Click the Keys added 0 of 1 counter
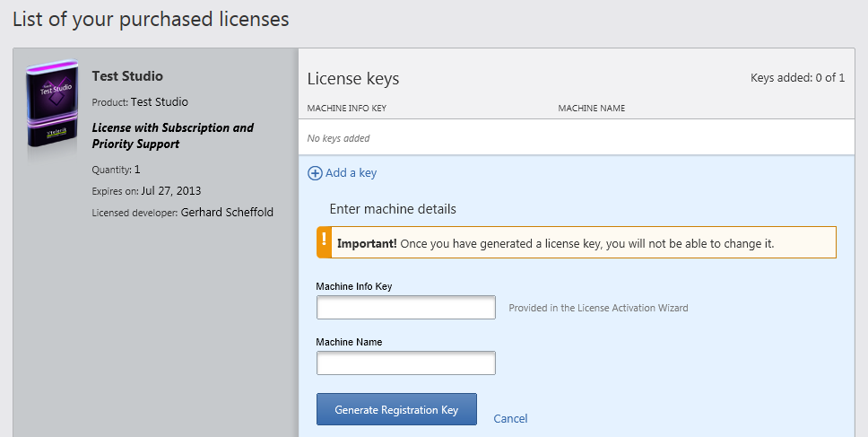Viewport: 868px width, 437px height. pyautogui.click(x=797, y=78)
